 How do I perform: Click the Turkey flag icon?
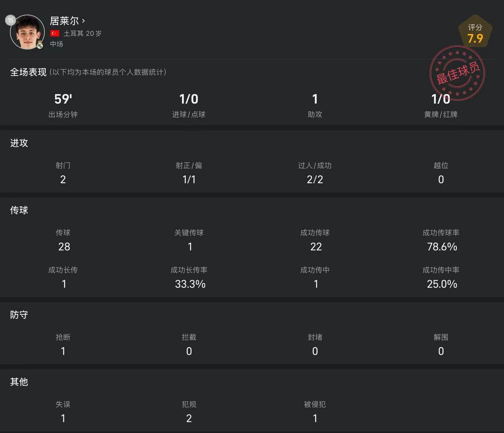pyautogui.click(x=55, y=33)
